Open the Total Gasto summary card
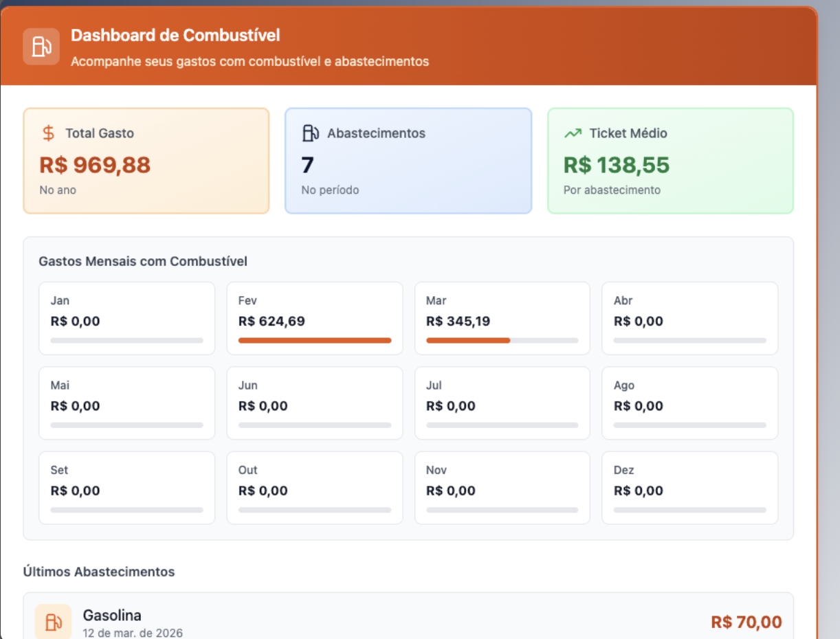Viewport: 840px width, 639px height. (x=146, y=160)
